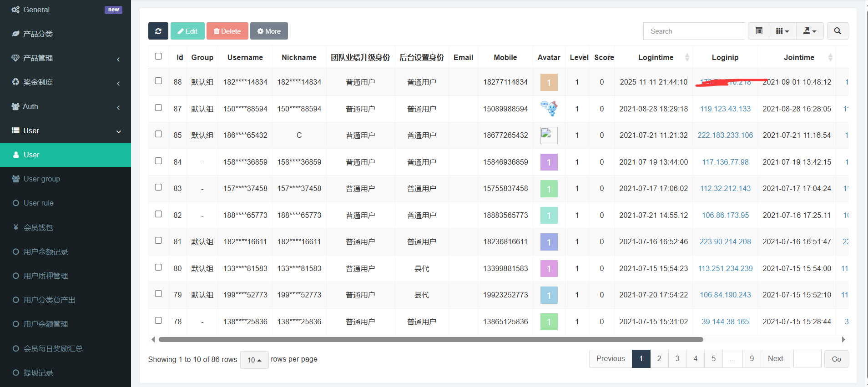Image resolution: width=868 pixels, height=387 pixels.
Task: Click the refresh table icon button
Action: [x=158, y=31]
